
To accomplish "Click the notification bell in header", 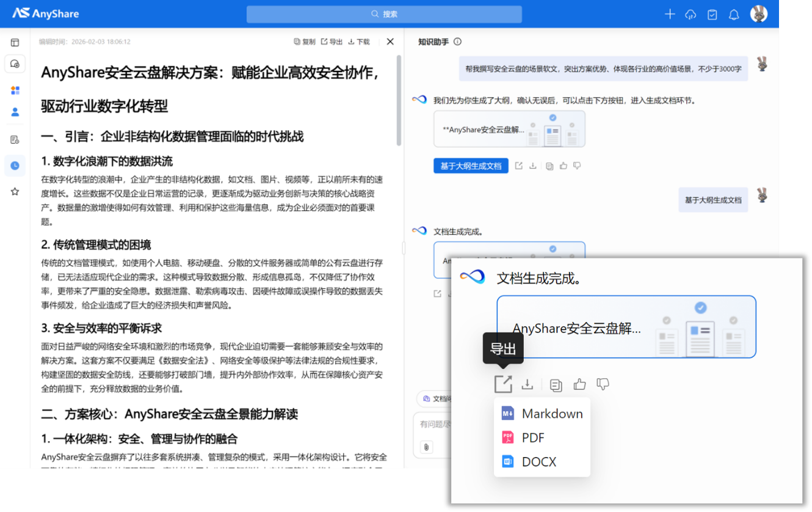I will 734,14.
